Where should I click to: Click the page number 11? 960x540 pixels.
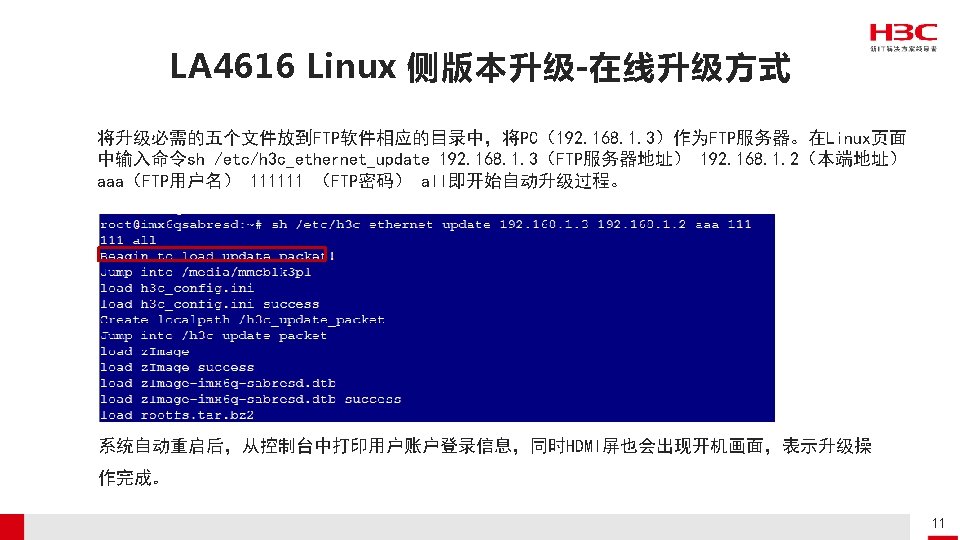point(938,523)
